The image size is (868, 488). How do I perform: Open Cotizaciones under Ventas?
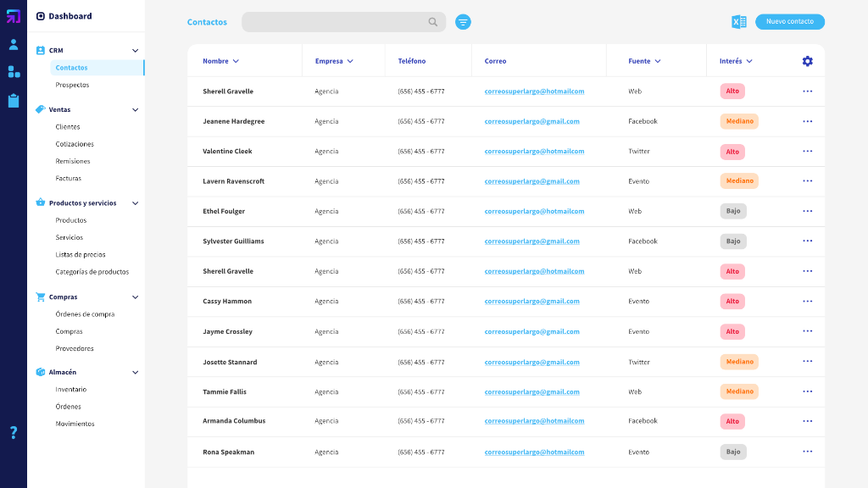pos(75,144)
